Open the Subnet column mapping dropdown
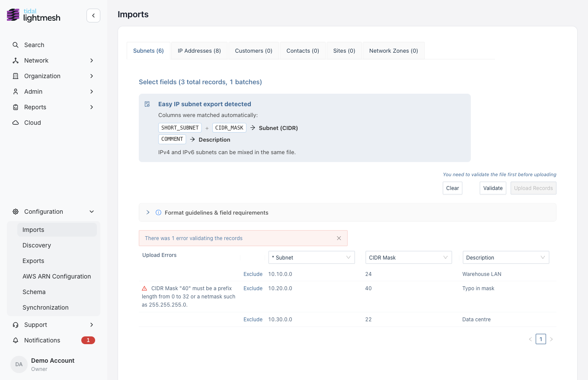 tap(311, 257)
